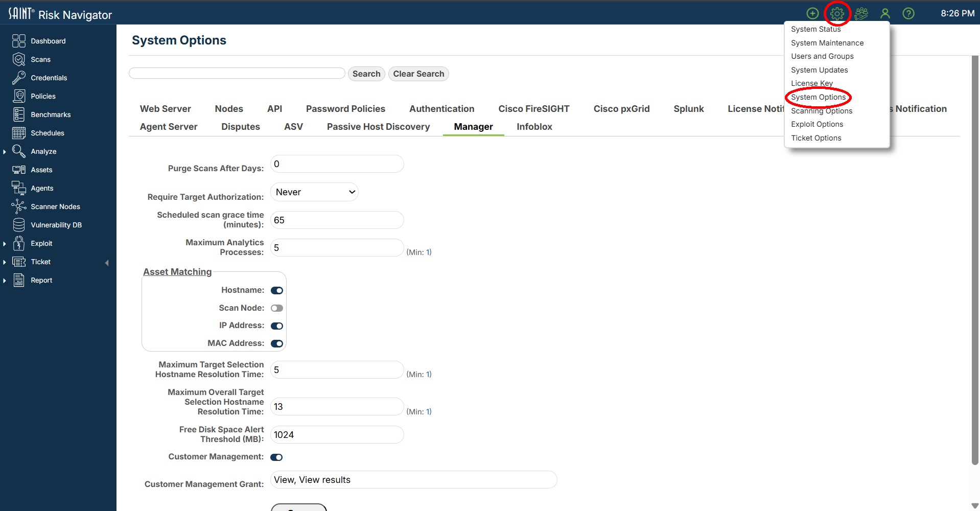Select Exploit Options menu entry
The height and width of the screenshot is (511, 980).
(x=817, y=124)
